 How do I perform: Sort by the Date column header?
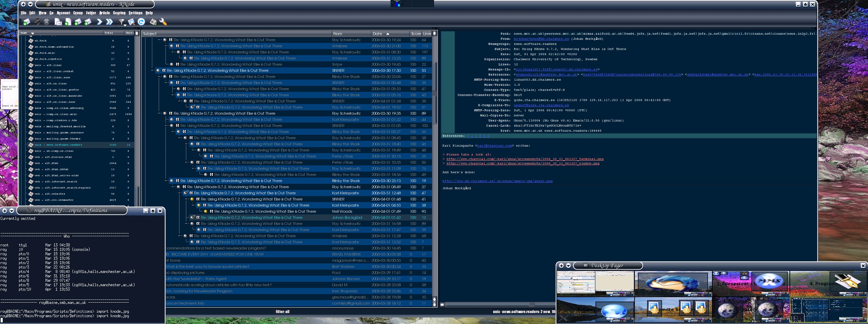(390, 34)
